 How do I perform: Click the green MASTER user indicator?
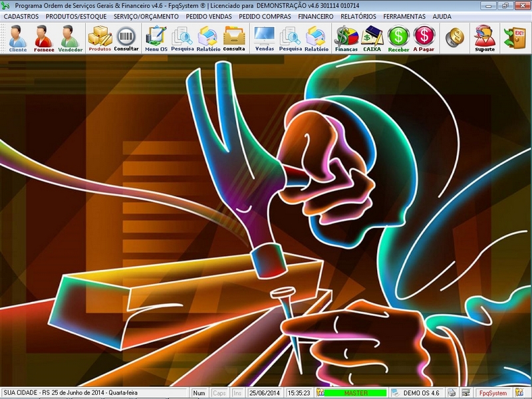point(355,393)
